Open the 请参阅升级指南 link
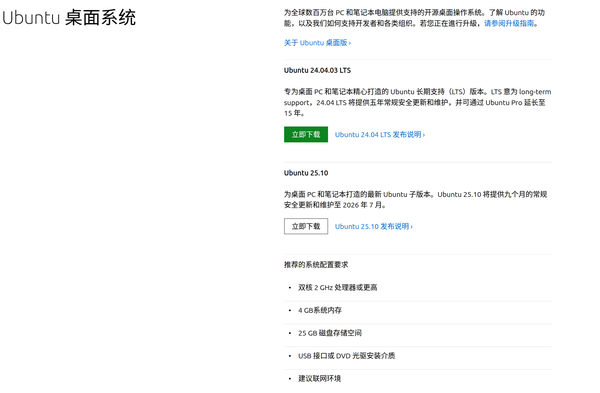 tap(509, 23)
